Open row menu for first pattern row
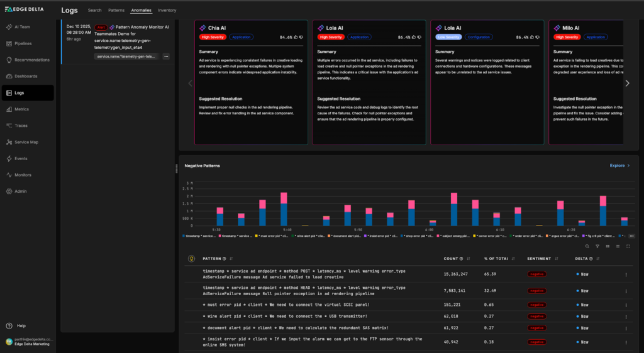The width and height of the screenshot is (644, 353). (x=626, y=274)
